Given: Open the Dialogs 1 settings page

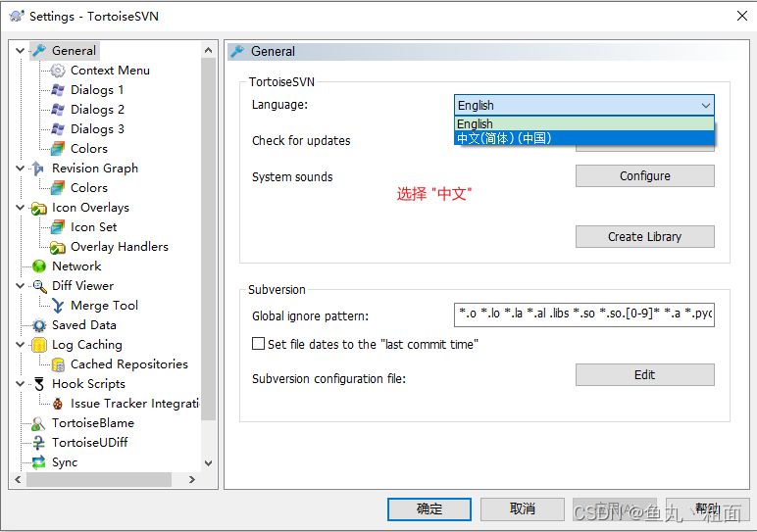Looking at the screenshot, I should pos(97,90).
